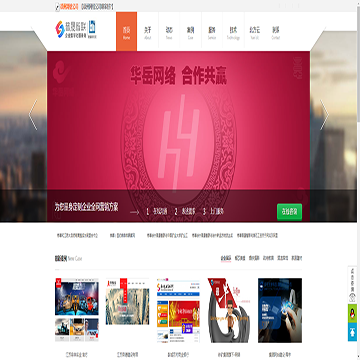Click the online customer service headset widget

pos(352,285)
